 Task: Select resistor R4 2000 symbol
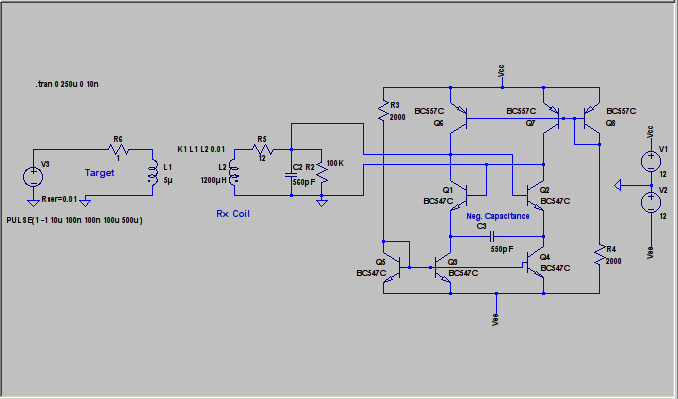599,255
